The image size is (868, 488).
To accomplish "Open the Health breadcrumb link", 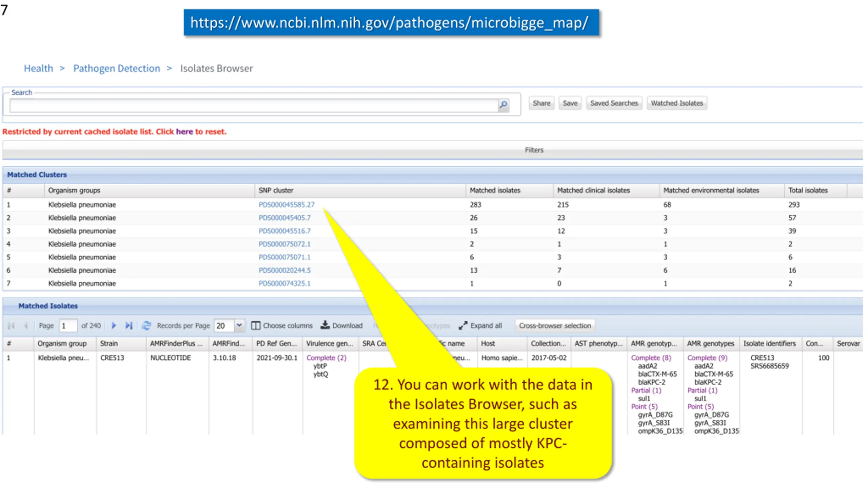I will click(x=38, y=68).
